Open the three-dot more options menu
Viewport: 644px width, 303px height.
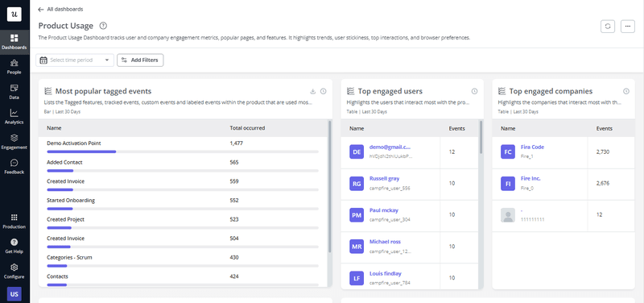628,27
